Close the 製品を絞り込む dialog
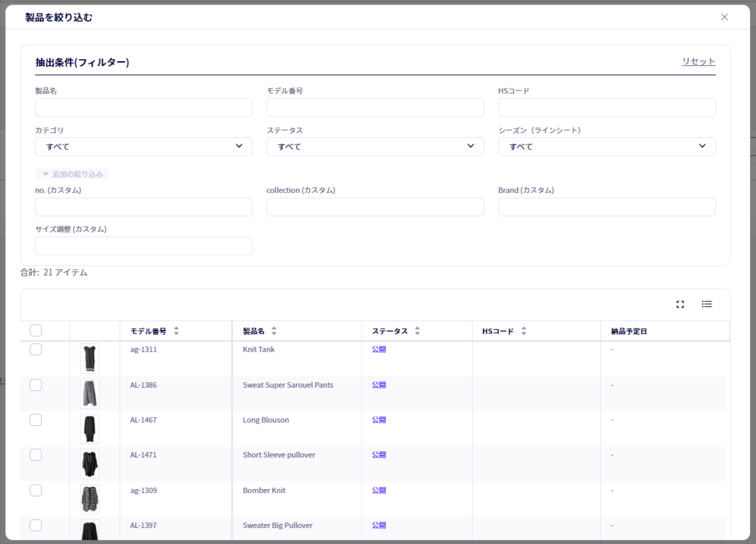 pos(724,17)
